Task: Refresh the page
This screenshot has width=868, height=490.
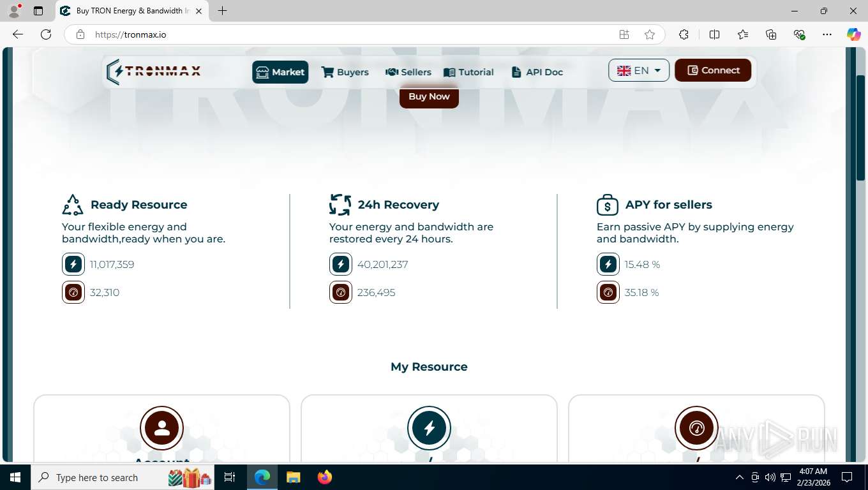Action: (x=46, y=34)
